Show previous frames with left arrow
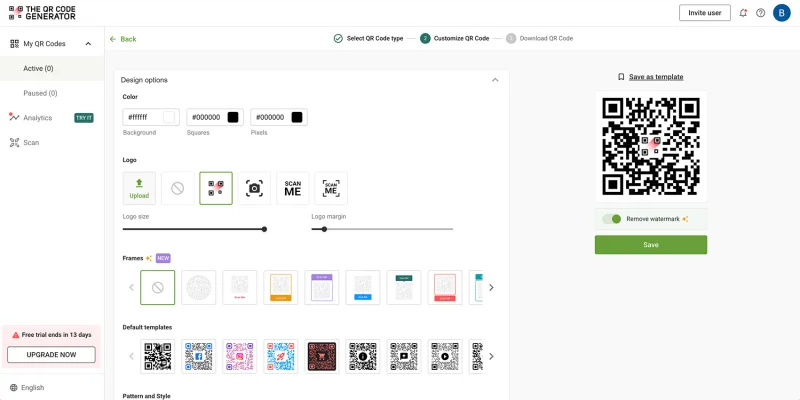The image size is (800, 400). (131, 288)
